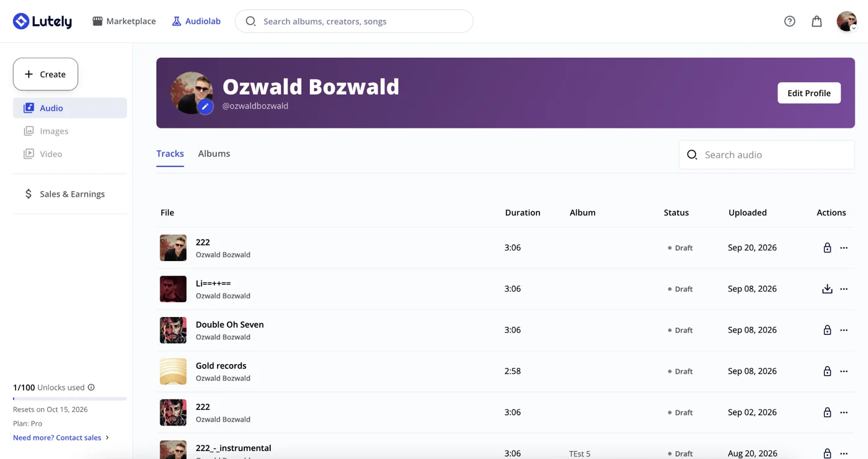
Task: Open the shopping bag cart icon
Action: pos(817,21)
